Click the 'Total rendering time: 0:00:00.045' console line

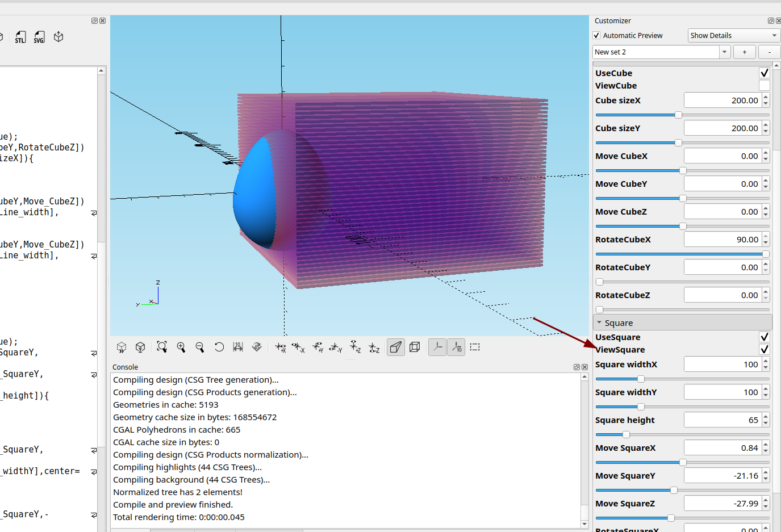[x=179, y=517]
